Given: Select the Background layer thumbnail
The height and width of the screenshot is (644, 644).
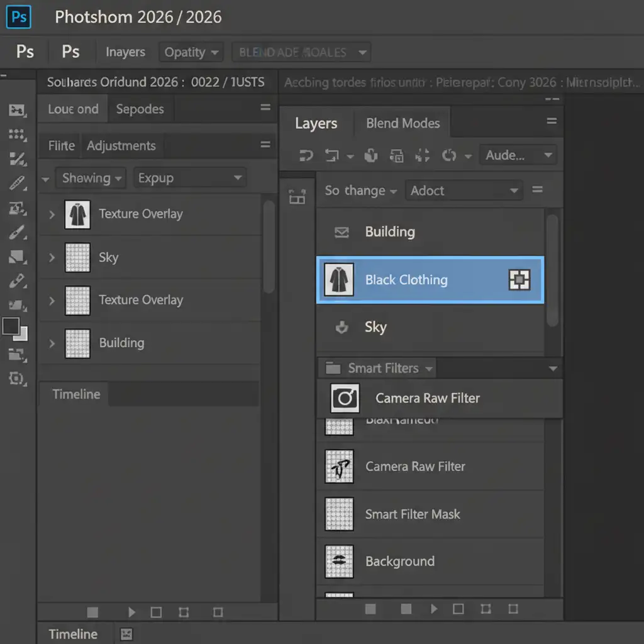Looking at the screenshot, I should click(339, 562).
